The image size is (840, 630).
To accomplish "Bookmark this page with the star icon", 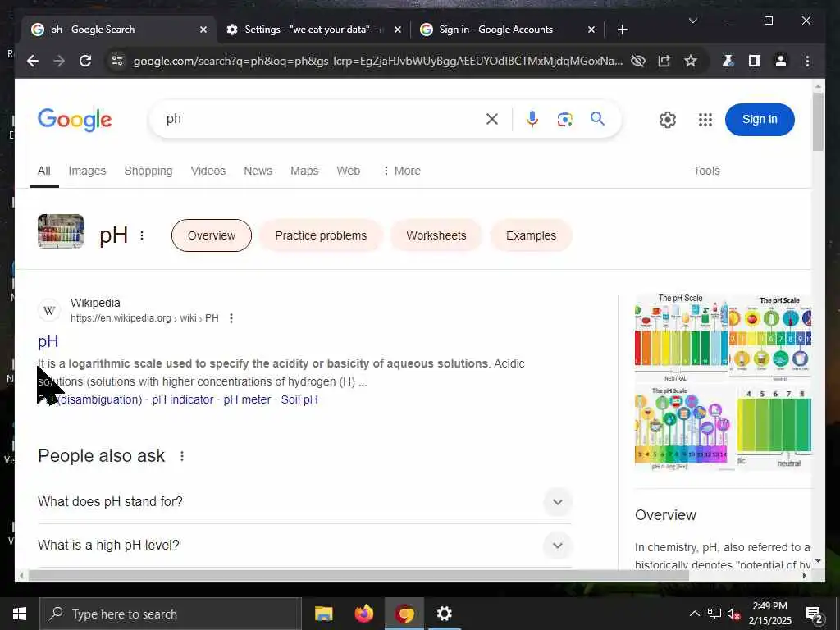I will [691, 61].
